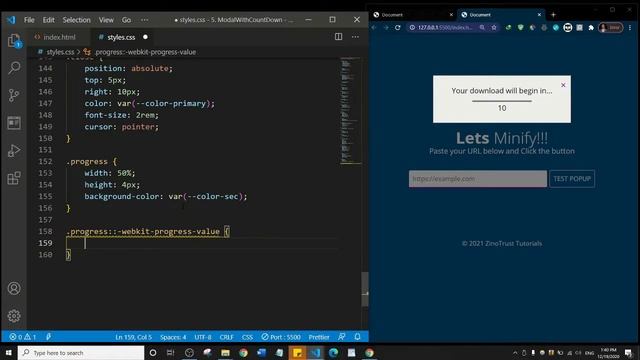Go back in the Chrome browser
Screen dimensions: 640x360
[x=374, y=27]
